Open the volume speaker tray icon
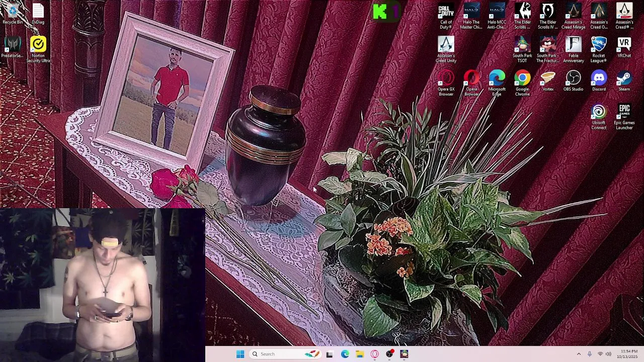 point(608,354)
